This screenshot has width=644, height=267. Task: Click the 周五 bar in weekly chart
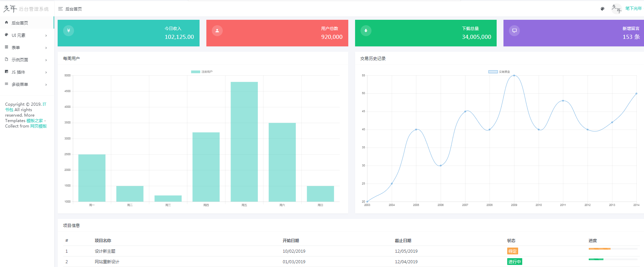(x=244, y=142)
